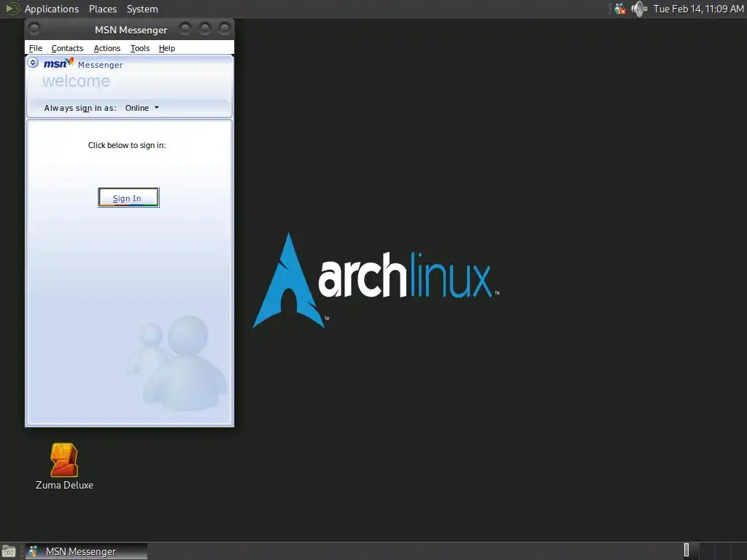Open the Help menu
The image size is (747, 560).
(167, 48)
